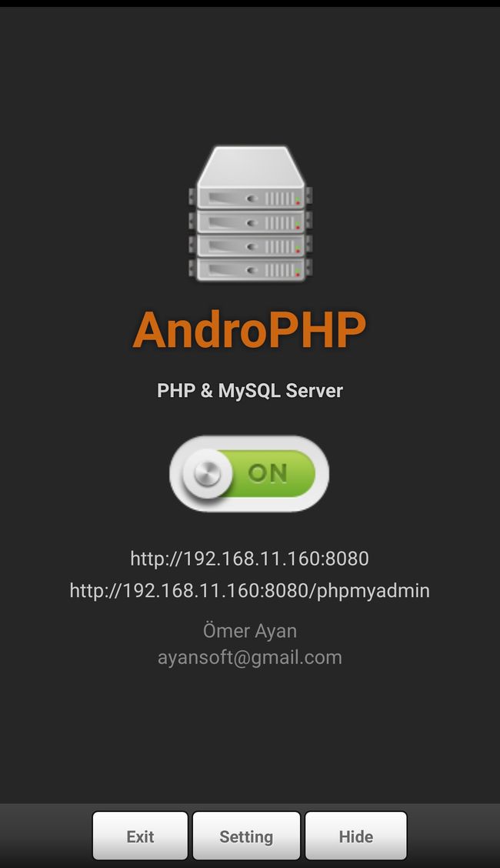The width and height of the screenshot is (500, 868).
Task: Click the stacked server rack icon
Action: pyautogui.click(x=250, y=214)
